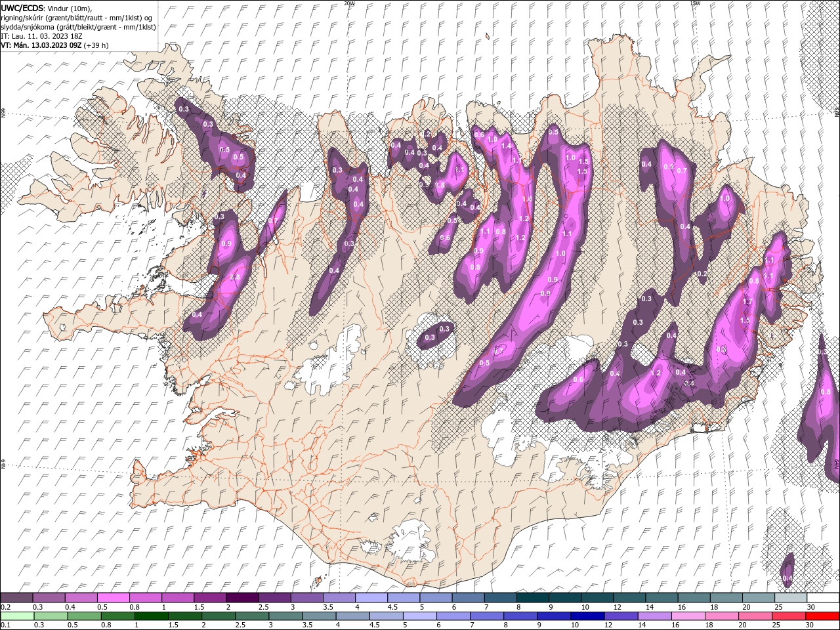
Task: Pick the pale lavender 5–6 swatch in the lower legend
Action: [419, 616]
